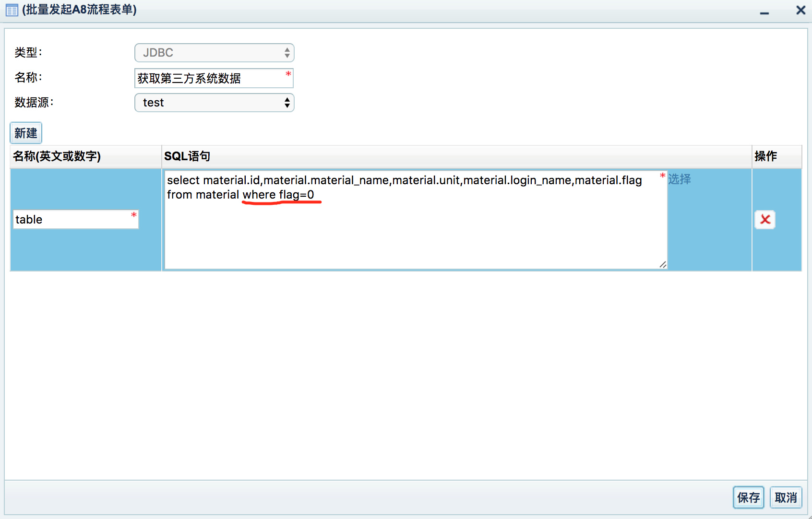Viewport: 812px width, 519px height.
Task: Click the 类型 label
Action: click(x=28, y=52)
